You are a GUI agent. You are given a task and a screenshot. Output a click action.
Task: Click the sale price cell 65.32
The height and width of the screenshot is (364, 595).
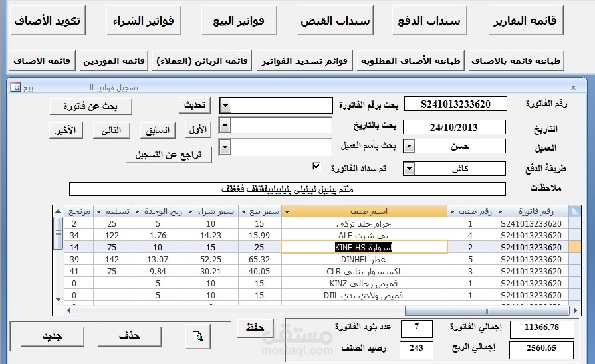tap(259, 259)
